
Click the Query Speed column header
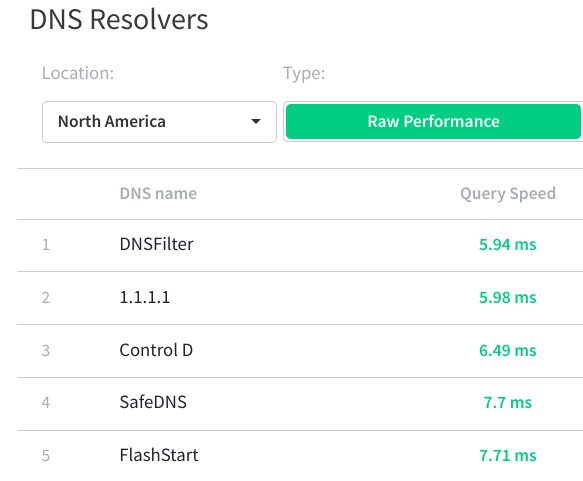[x=508, y=194]
